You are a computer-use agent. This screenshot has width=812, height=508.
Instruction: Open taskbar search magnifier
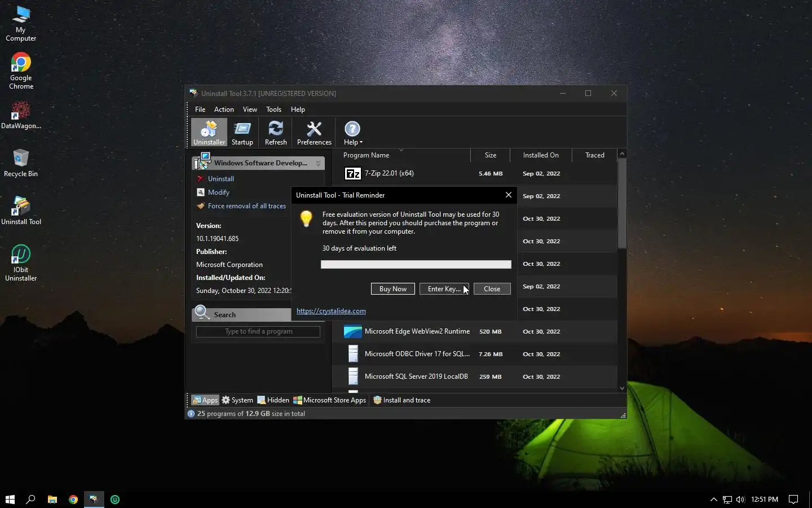[x=31, y=500]
